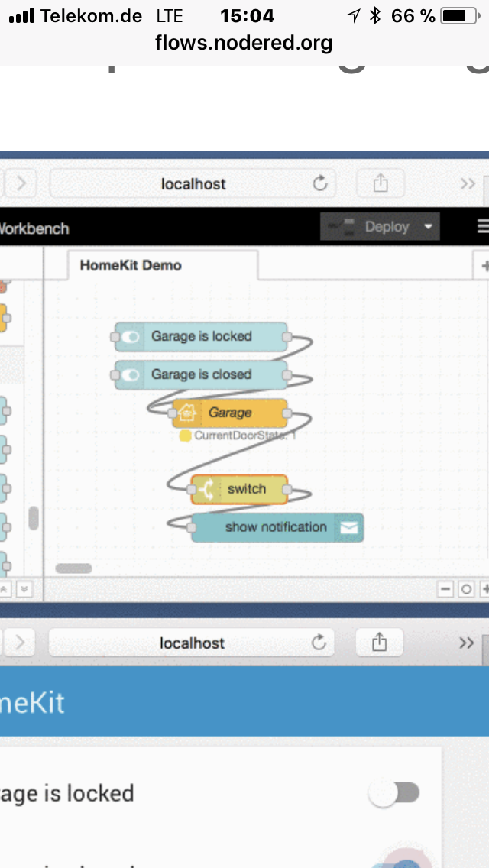The width and height of the screenshot is (489, 868).
Task: Add a new flow tab with plus
Action: 483,266
